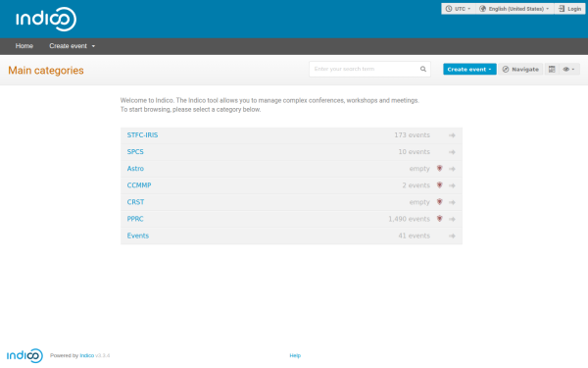
Task: Click the '41 events' count text
Action: (414, 236)
